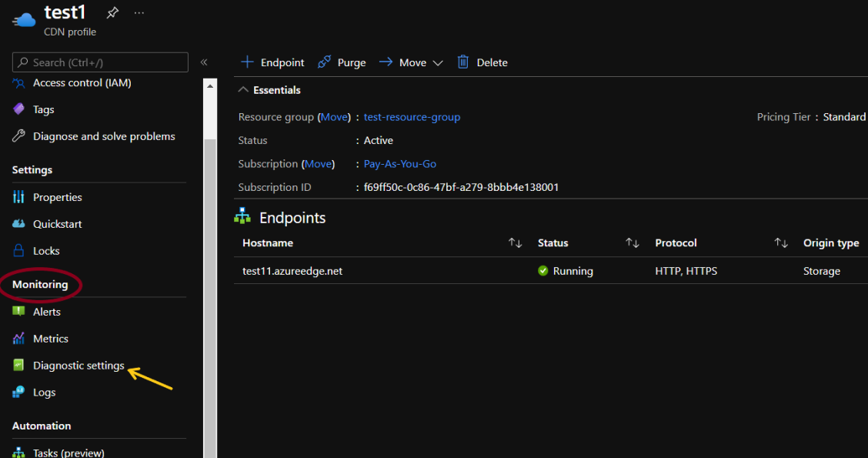Click the pin icon beside test1 title
Viewport: 868px width, 458px height.
coord(112,12)
